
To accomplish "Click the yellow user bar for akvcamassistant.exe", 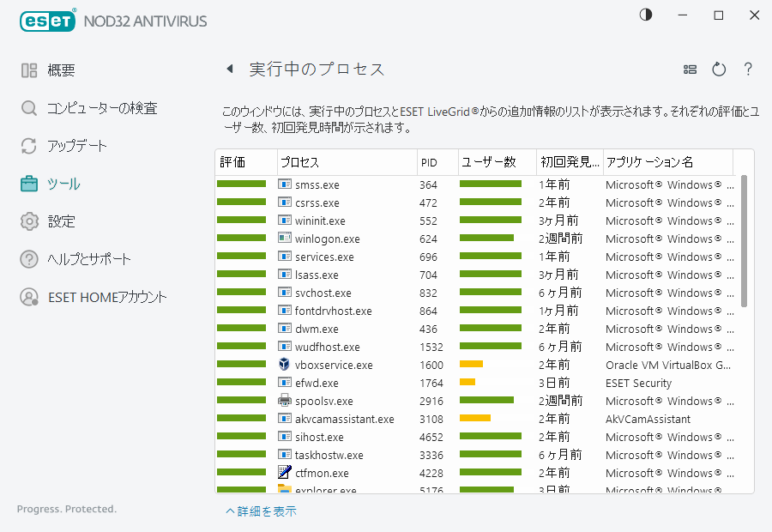I will [x=475, y=419].
